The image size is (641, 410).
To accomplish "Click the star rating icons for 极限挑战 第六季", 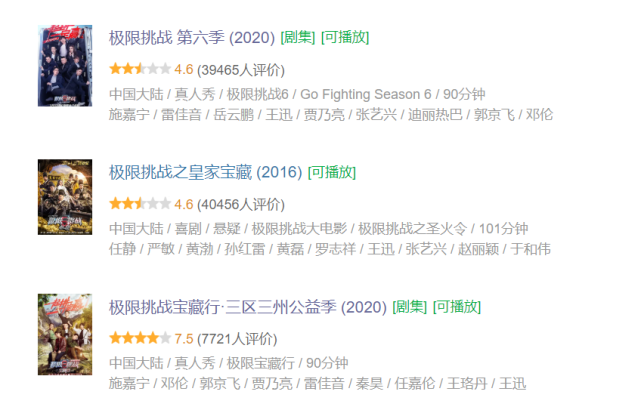I will tap(139, 70).
